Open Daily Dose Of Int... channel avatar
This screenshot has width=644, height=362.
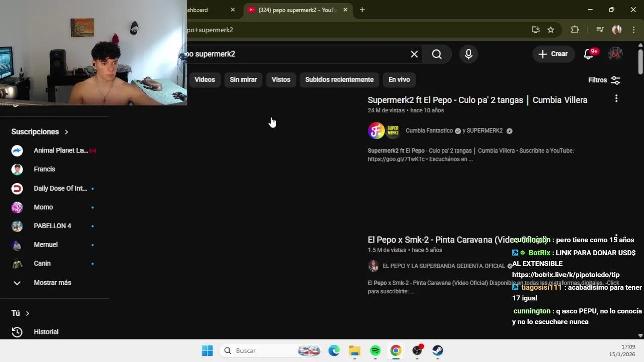click(17, 189)
